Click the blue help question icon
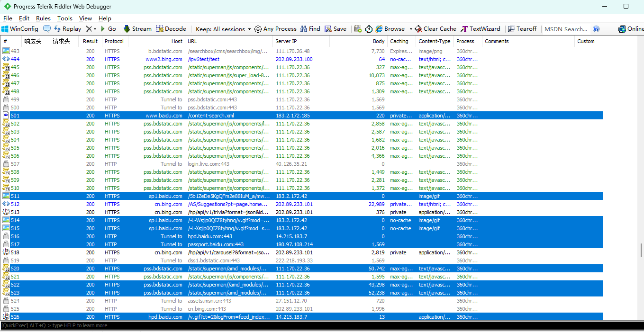 coord(596,29)
